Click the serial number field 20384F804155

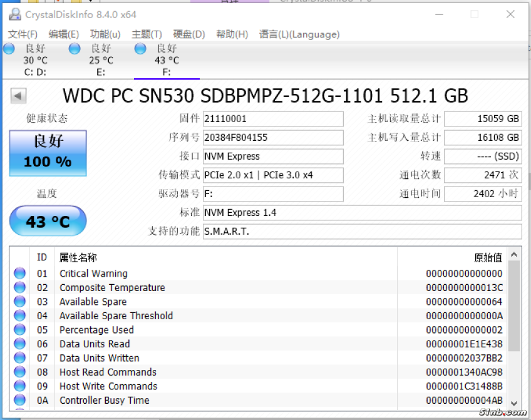(273, 138)
